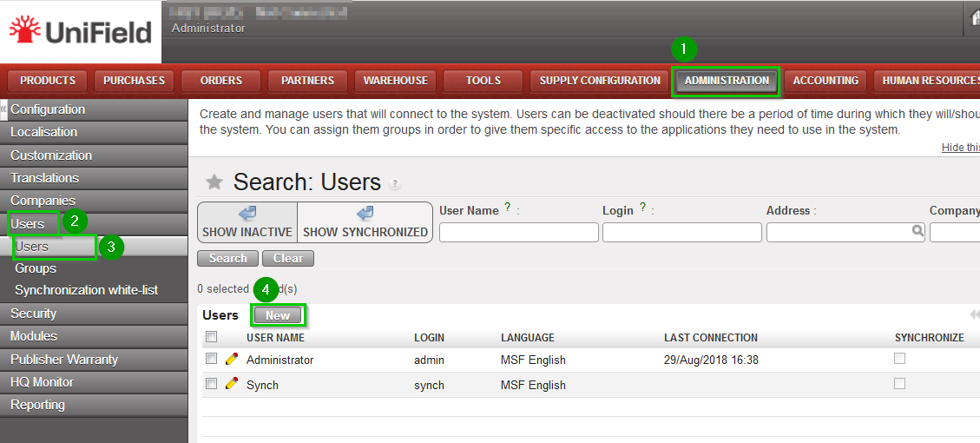980x443 pixels.
Task: Click the help question mark next to User Name
Action: pos(507,208)
